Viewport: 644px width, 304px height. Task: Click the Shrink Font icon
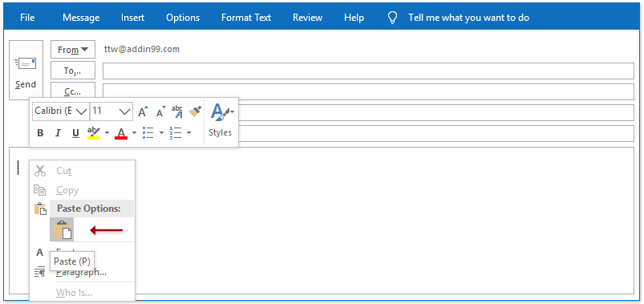click(160, 111)
